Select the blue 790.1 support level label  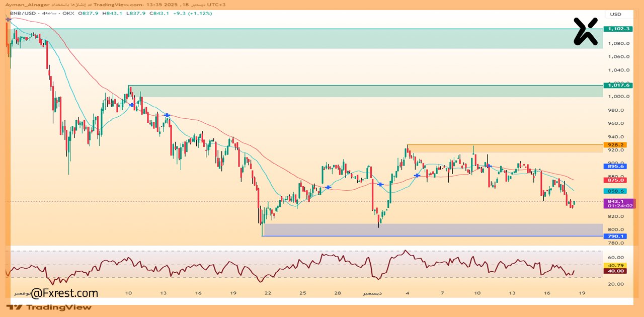[x=616, y=236]
